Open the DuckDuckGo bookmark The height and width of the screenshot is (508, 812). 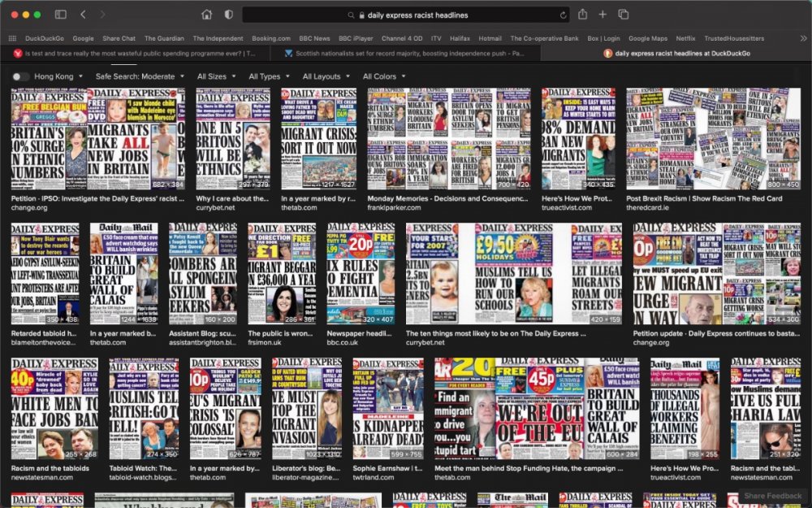point(45,38)
